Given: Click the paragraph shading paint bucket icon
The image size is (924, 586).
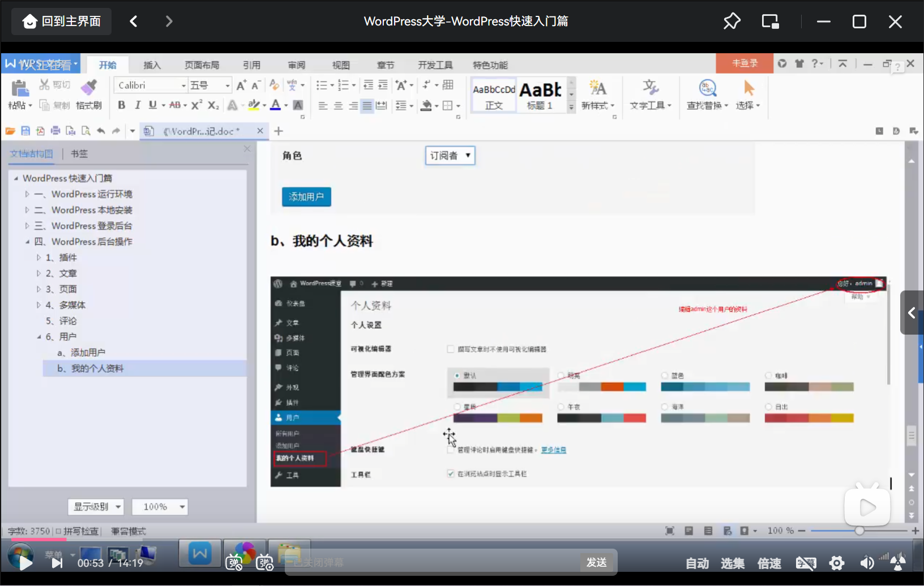Looking at the screenshot, I should coord(426,105).
